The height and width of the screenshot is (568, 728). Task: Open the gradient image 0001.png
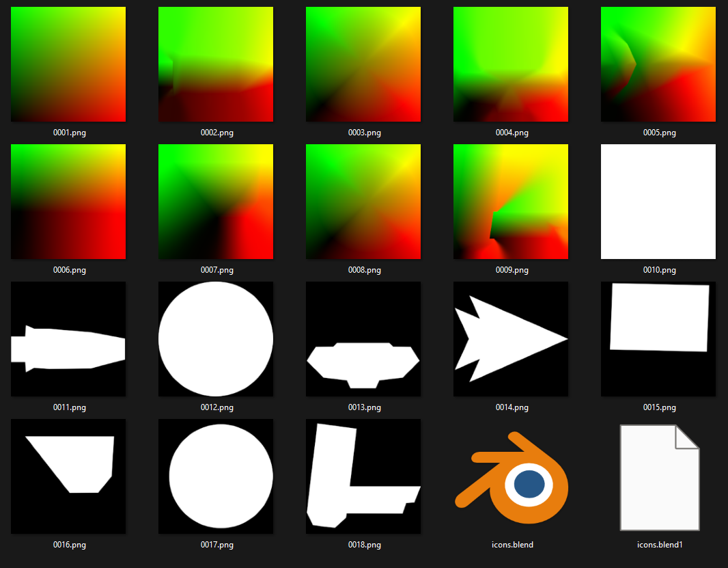click(68, 64)
